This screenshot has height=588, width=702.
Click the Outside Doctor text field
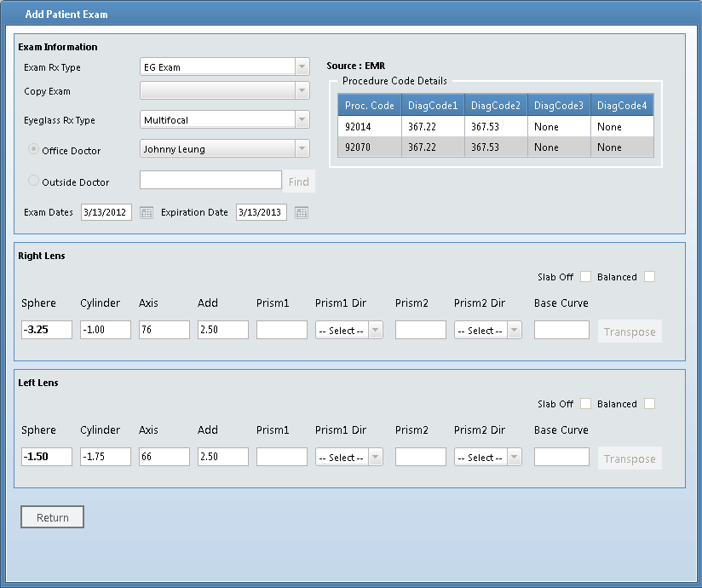[x=211, y=180]
